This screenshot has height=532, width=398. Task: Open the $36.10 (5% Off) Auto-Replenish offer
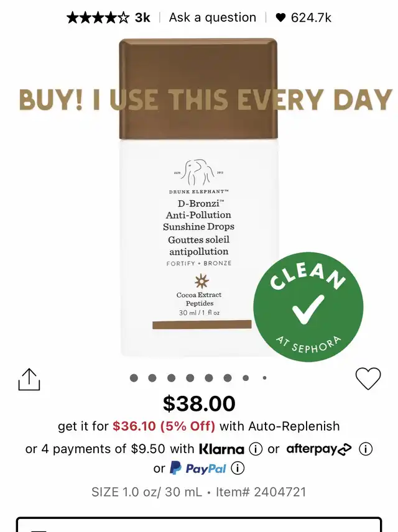[x=164, y=426]
